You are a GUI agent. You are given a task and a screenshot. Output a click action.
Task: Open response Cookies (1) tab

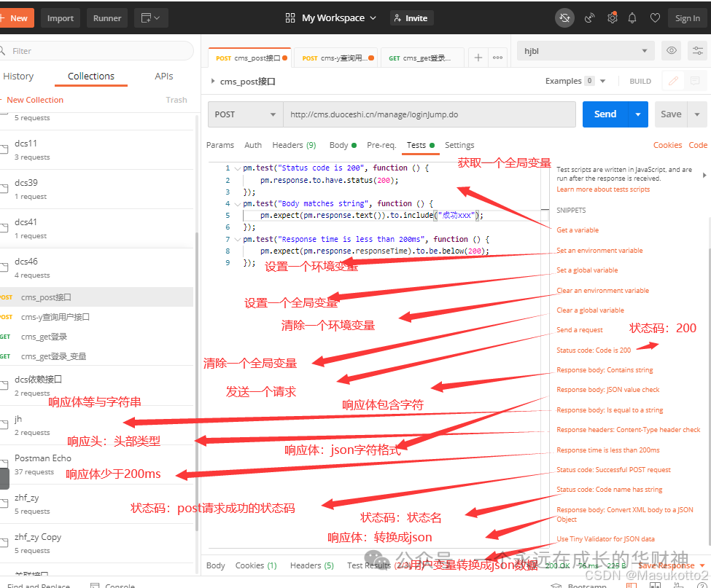(x=256, y=565)
